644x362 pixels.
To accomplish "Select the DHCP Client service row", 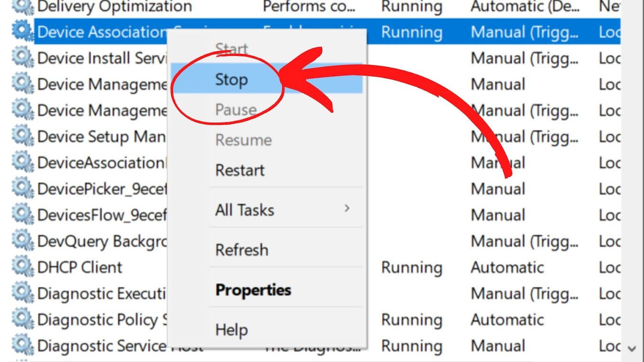I will click(316, 267).
